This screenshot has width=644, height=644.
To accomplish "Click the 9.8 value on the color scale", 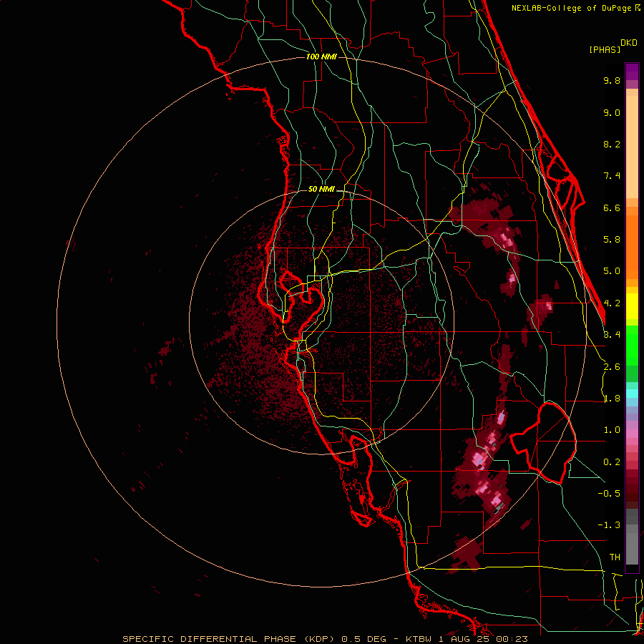I will coord(612,80).
